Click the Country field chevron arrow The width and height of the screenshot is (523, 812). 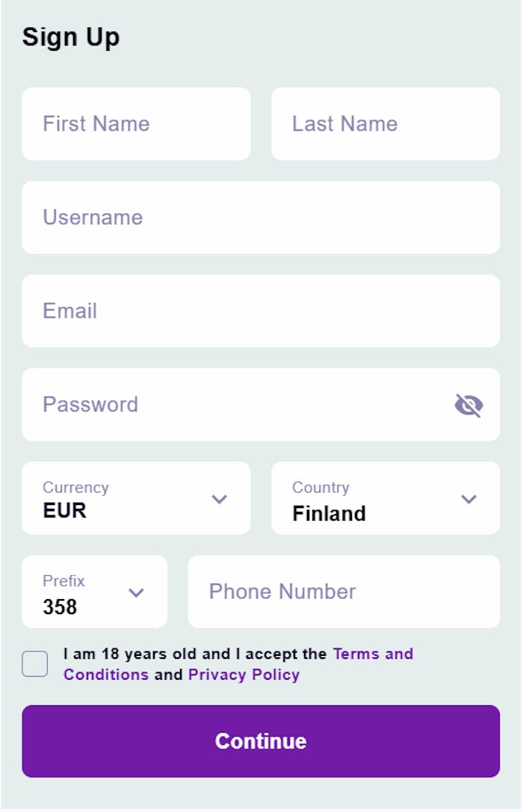click(468, 499)
